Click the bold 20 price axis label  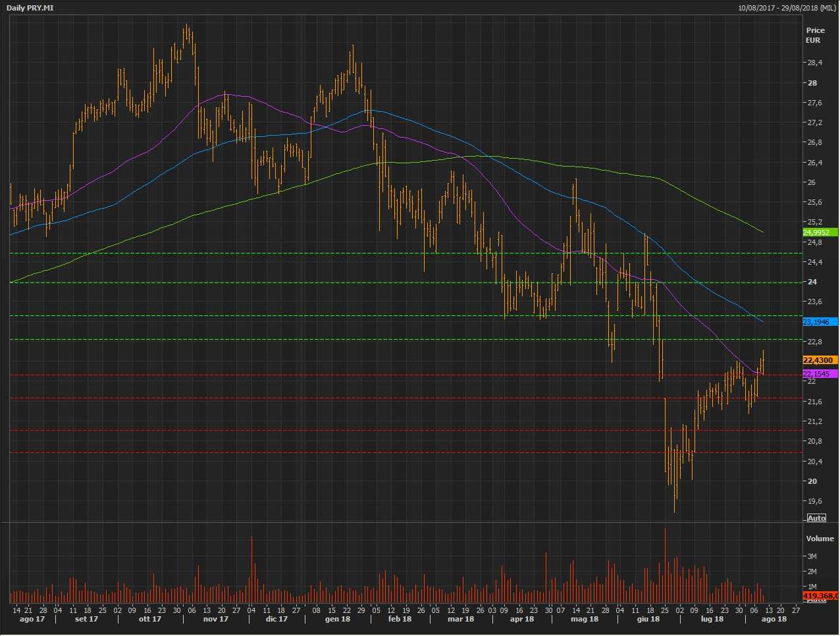tap(812, 481)
